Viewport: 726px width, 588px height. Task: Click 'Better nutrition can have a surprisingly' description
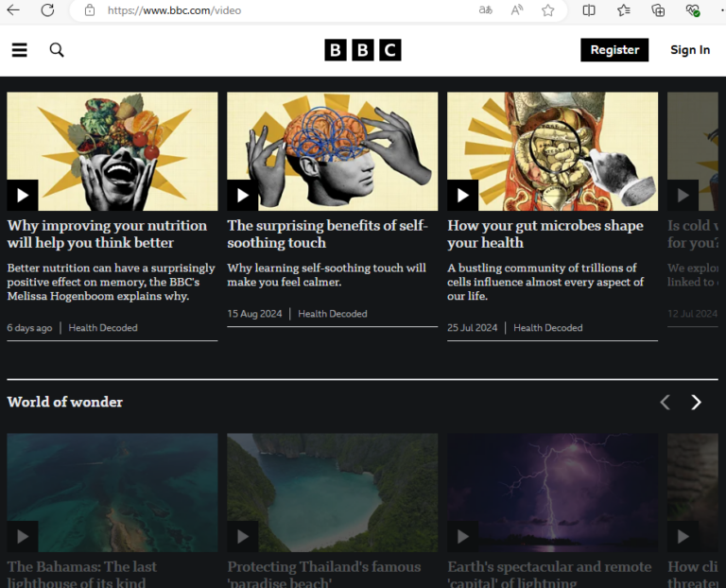pos(112,282)
